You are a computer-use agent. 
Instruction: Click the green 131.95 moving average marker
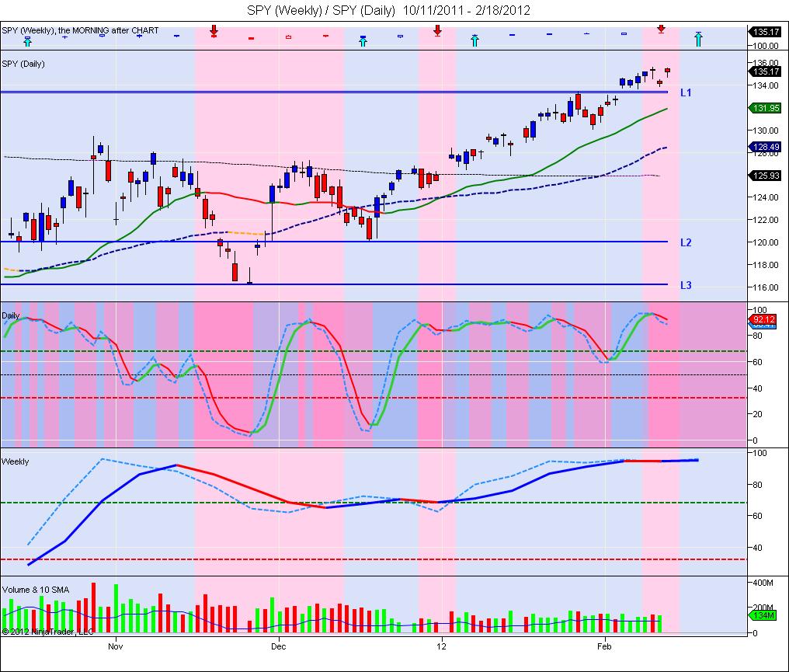point(766,108)
